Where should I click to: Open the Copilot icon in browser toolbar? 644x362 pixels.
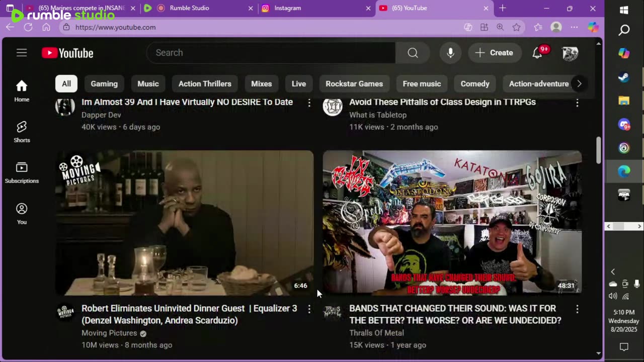(593, 27)
